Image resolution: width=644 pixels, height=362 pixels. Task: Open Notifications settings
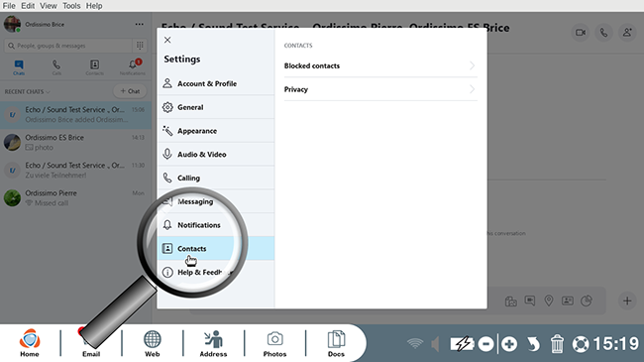tap(216, 225)
